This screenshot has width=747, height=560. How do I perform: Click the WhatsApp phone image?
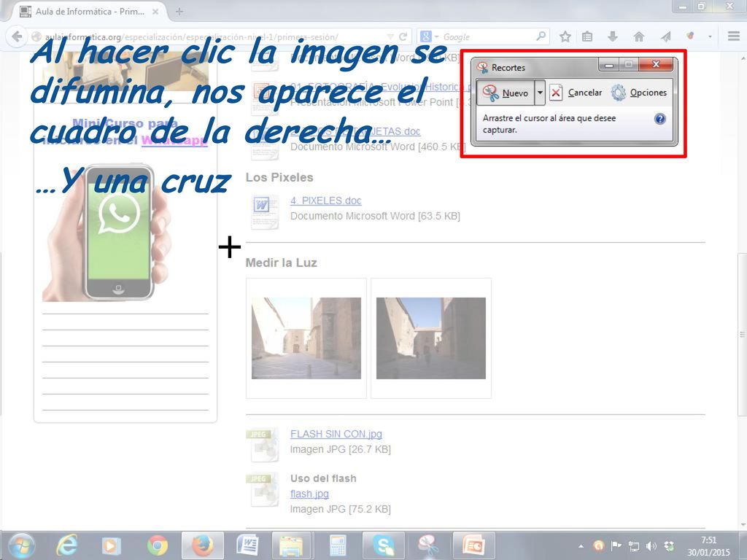[x=107, y=233]
